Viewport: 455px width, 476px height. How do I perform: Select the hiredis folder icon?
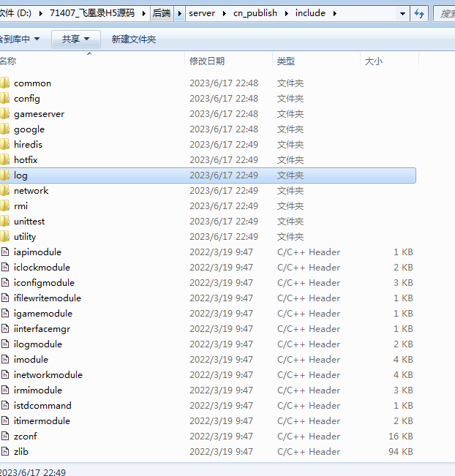click(4, 145)
